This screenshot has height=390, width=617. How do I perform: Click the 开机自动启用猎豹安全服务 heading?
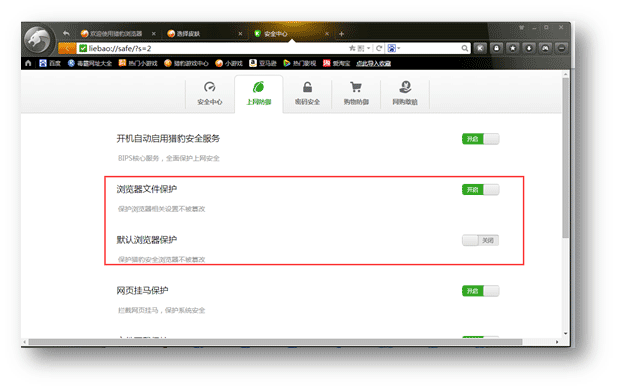(168, 139)
